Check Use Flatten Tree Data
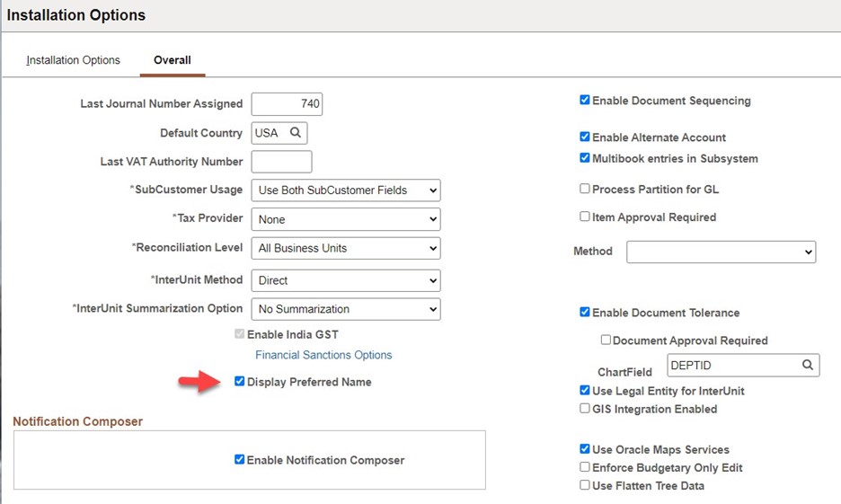 click(x=585, y=485)
